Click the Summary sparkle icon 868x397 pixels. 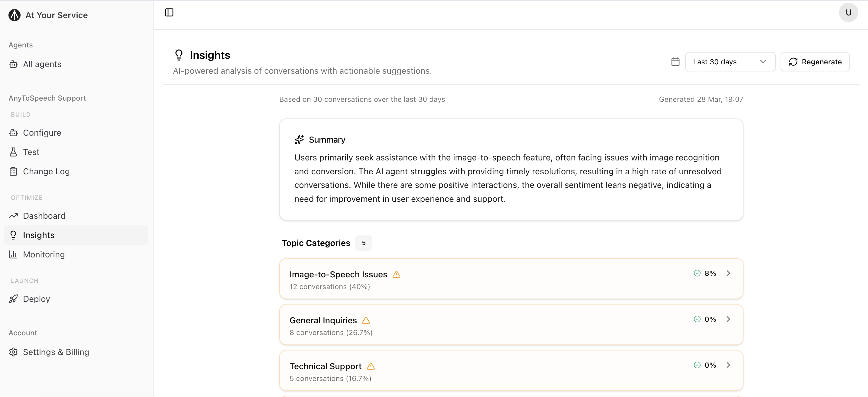(x=299, y=139)
